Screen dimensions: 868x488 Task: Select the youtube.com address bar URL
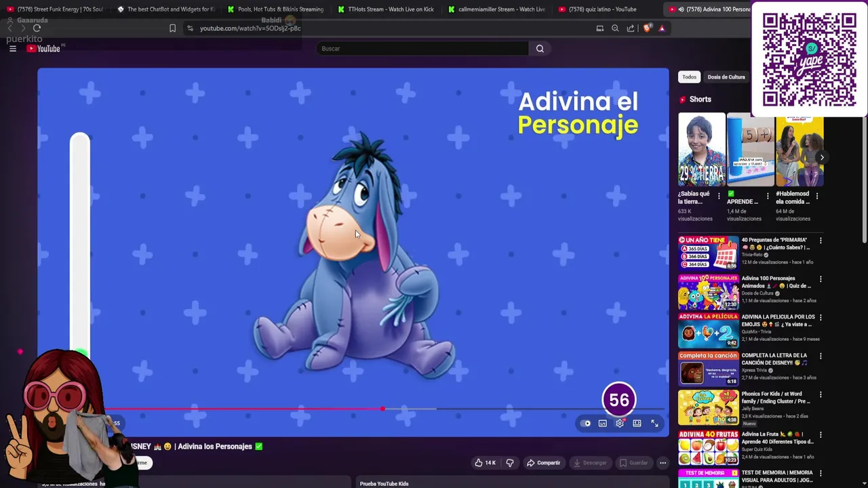(x=250, y=28)
